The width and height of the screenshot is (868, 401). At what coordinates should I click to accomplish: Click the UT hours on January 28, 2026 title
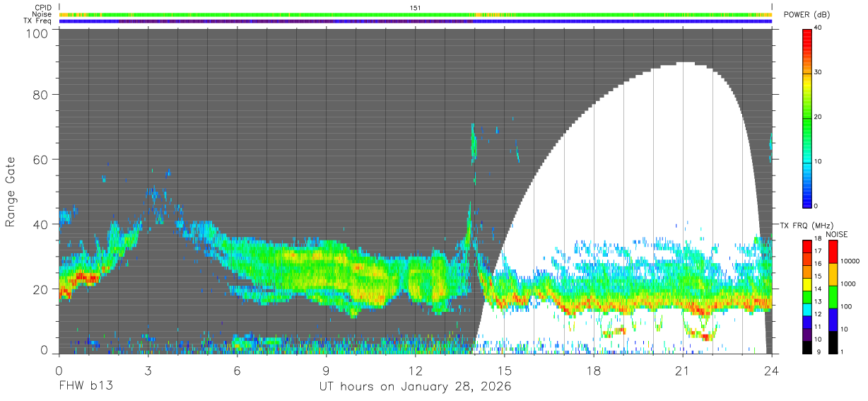416,388
